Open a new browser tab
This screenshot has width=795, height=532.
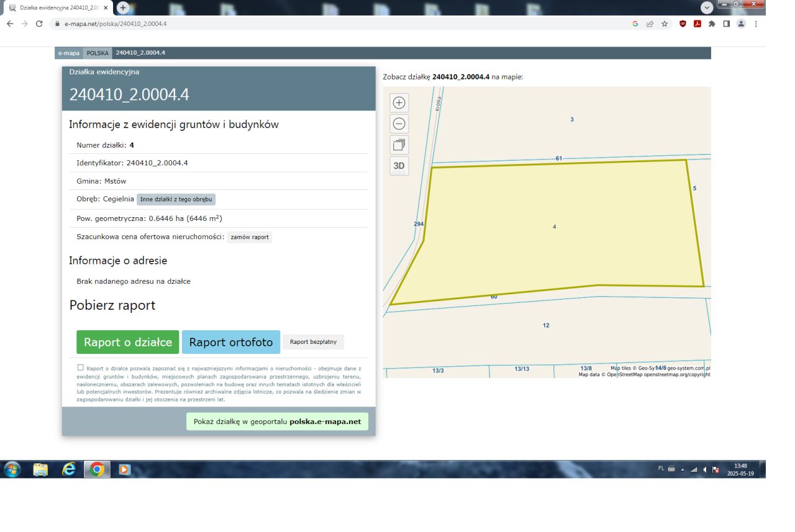(x=123, y=7)
